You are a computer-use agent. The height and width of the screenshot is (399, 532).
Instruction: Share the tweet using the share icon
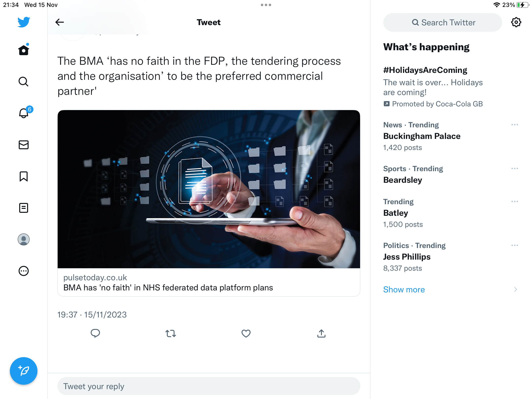click(x=321, y=333)
